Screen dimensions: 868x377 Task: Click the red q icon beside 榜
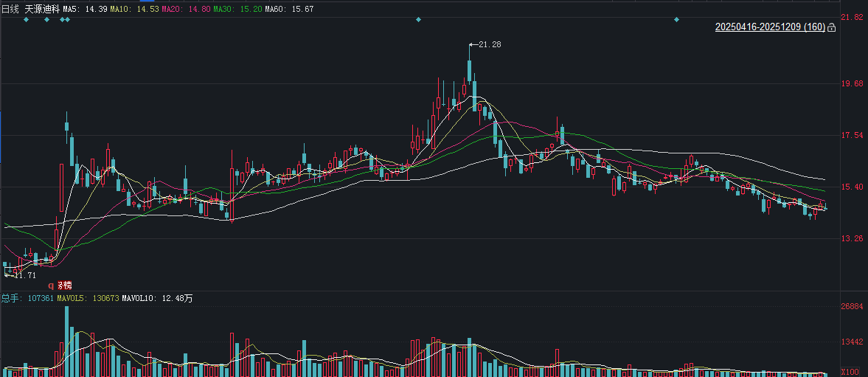coord(52,286)
